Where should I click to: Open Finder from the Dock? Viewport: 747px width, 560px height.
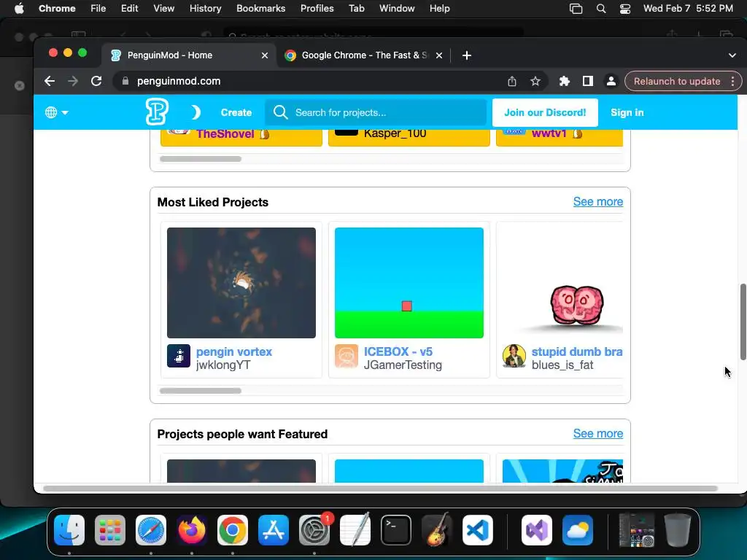click(x=69, y=529)
